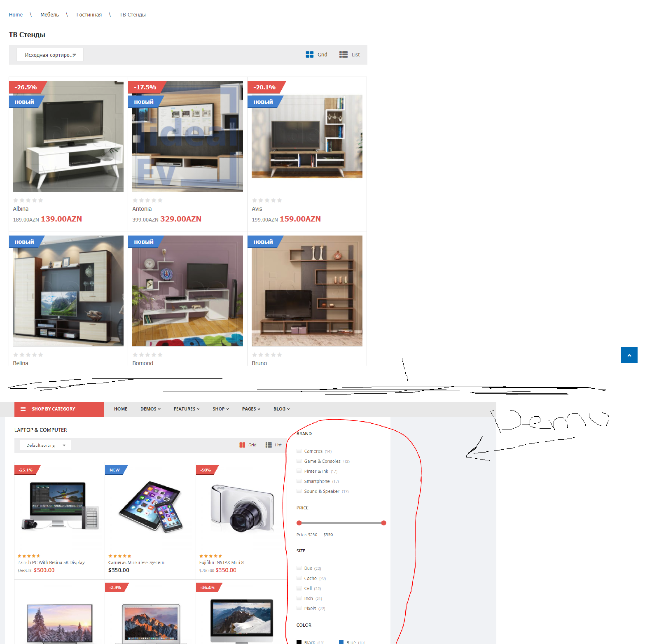
Task: Open the Albina TV stand image
Action: (x=68, y=136)
